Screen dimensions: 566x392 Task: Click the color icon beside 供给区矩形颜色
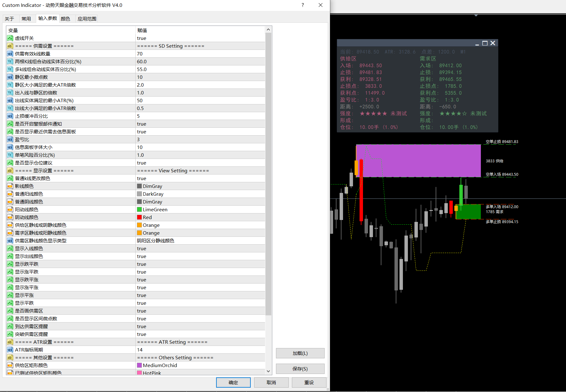tap(10, 365)
